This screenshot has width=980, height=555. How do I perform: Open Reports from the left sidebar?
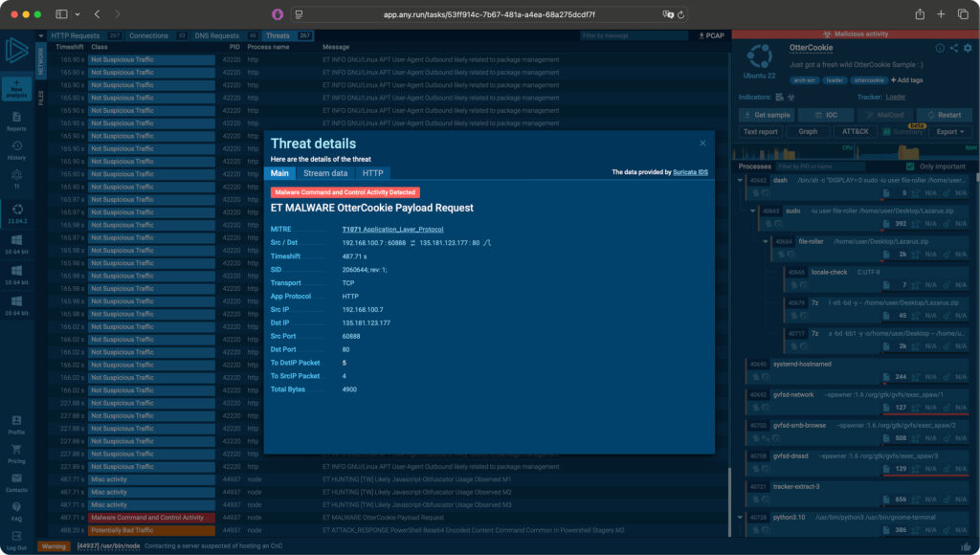[16, 121]
